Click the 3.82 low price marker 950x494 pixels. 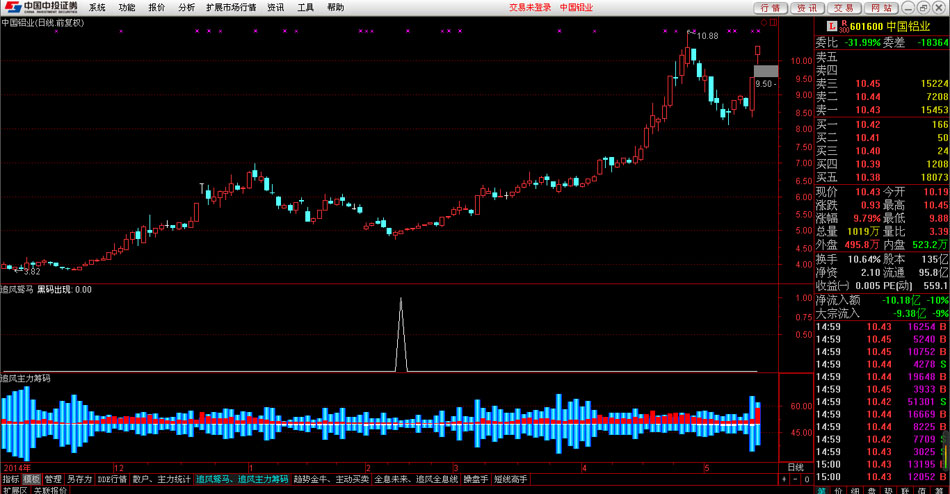coord(32,272)
